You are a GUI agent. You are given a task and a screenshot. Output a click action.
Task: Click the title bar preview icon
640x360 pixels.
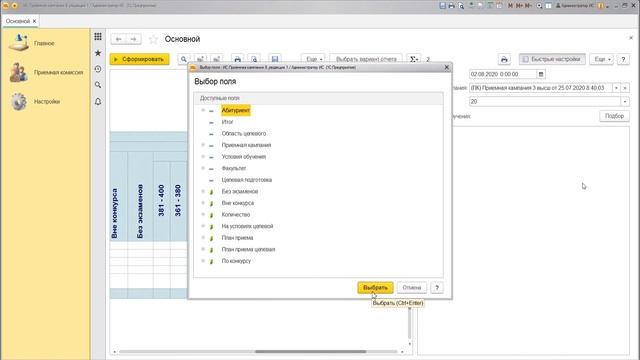pyautogui.click(x=461, y=6)
